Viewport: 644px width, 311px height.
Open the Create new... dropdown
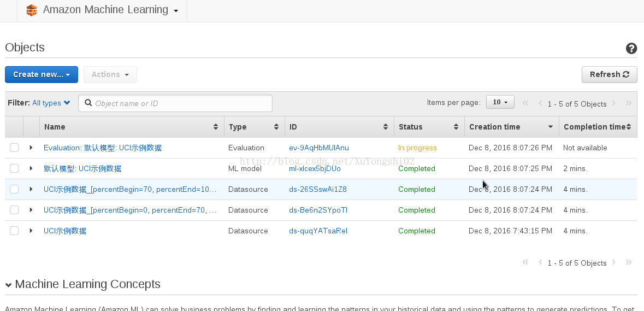pyautogui.click(x=42, y=74)
